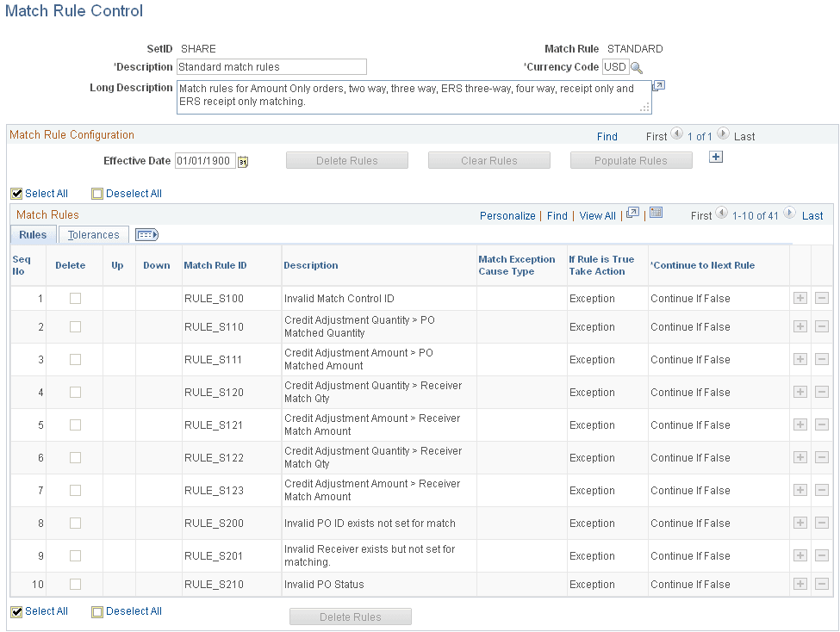
Task: Add a row after RULE_S210
Action: [800, 584]
